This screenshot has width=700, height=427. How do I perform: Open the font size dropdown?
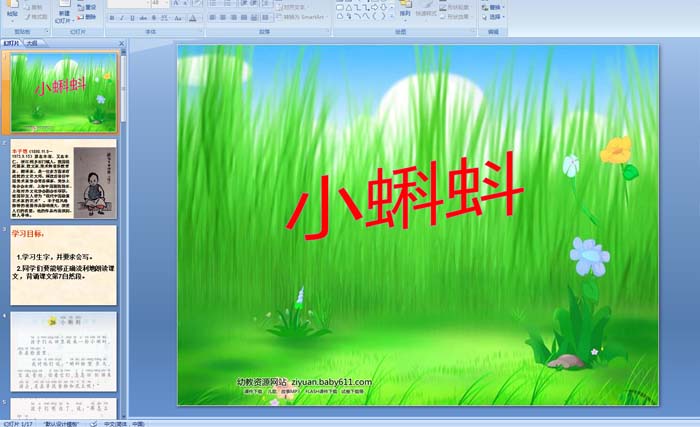[167, 3]
